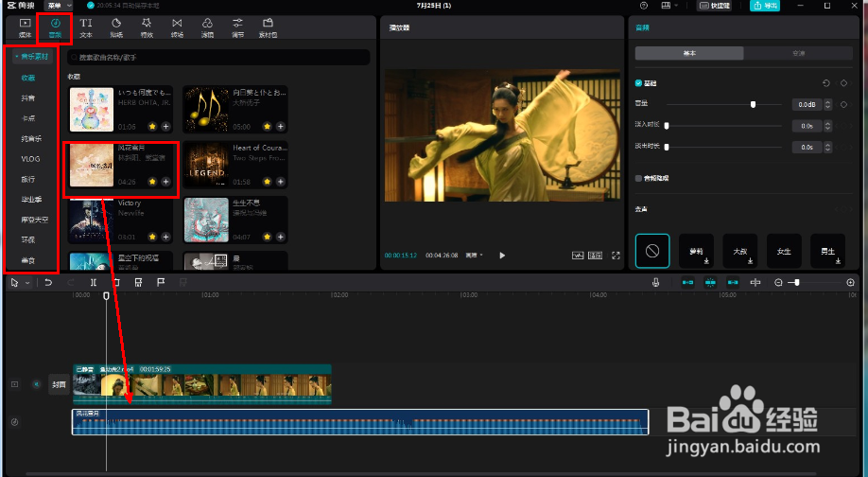The height and width of the screenshot is (477, 868).
Task: Switch to the 文本 text tab
Action: tap(86, 27)
